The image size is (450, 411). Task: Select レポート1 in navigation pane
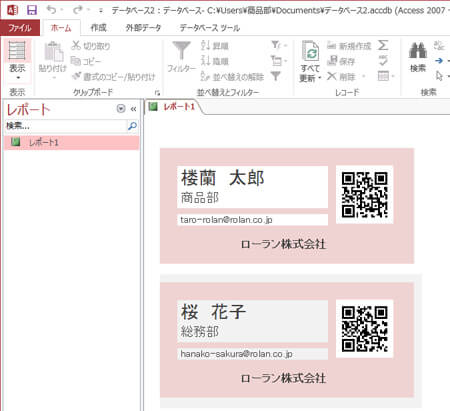point(71,142)
